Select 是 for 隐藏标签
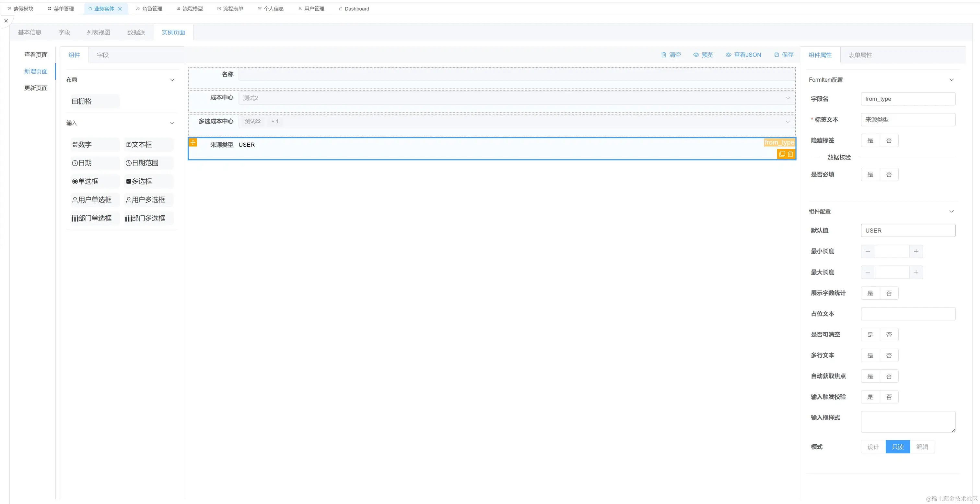This screenshot has height=504, width=980. 870,140
